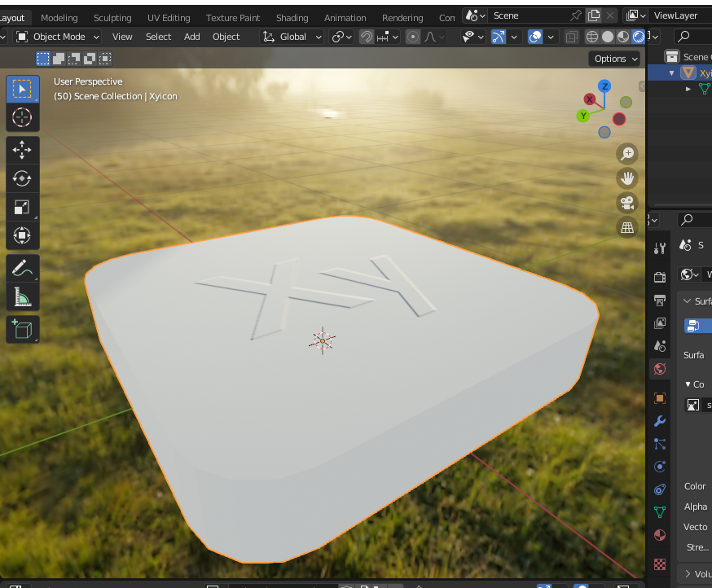The height and width of the screenshot is (588, 712).
Task: Open the World properties globe icon
Action: [x=660, y=368]
